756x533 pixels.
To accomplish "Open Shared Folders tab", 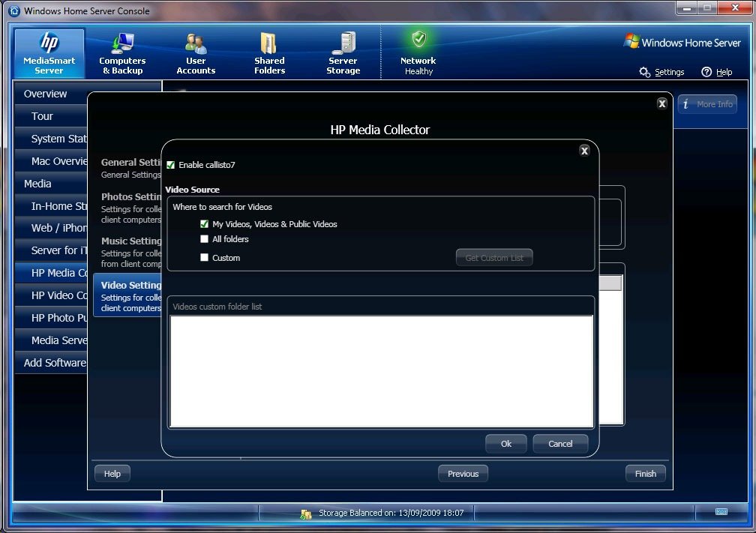I will (269, 53).
